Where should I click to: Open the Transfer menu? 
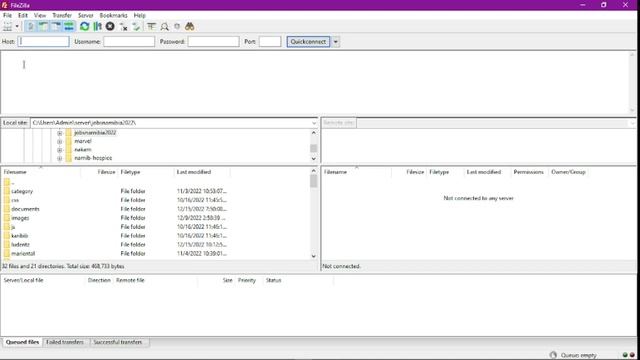[62, 15]
